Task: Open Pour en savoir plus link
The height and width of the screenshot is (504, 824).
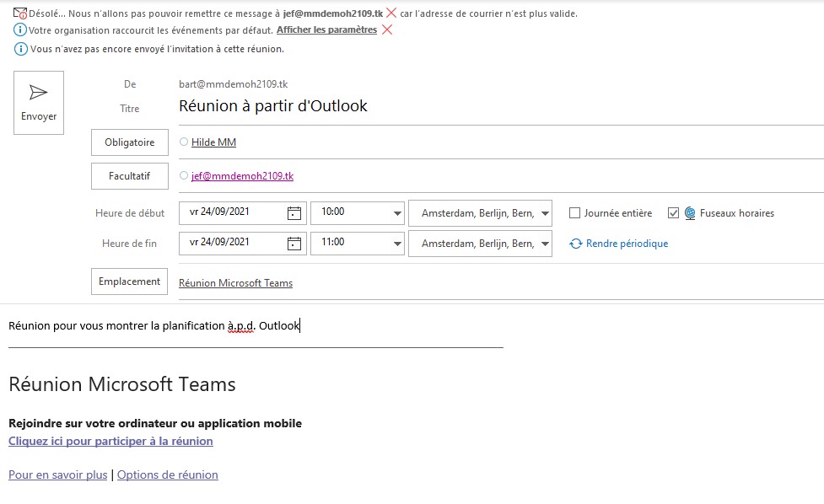Action: click(58, 475)
